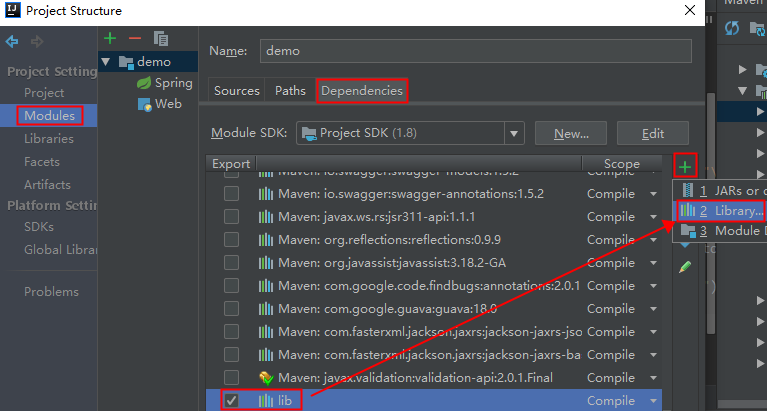The height and width of the screenshot is (411, 767).
Task: Click library icon of javassist row
Action: (266, 263)
